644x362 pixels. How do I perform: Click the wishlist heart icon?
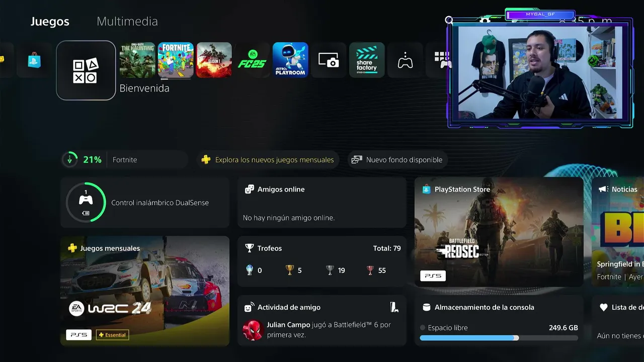point(604,307)
